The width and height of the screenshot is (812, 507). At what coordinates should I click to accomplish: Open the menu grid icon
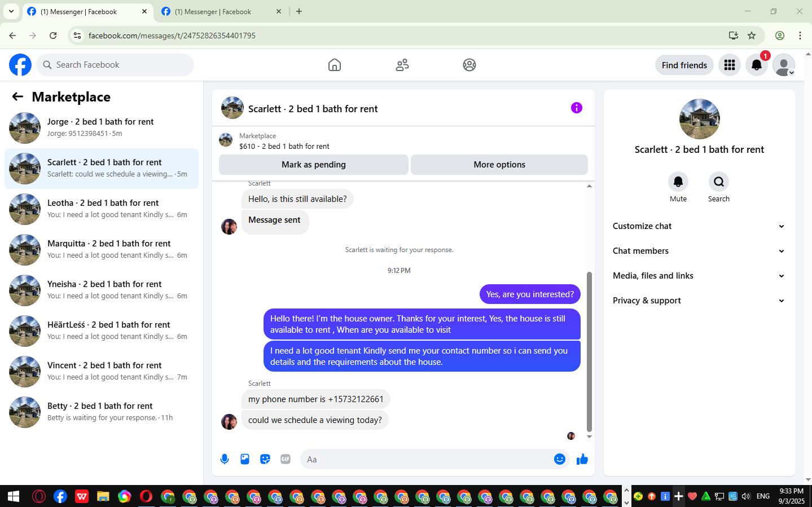(x=730, y=65)
